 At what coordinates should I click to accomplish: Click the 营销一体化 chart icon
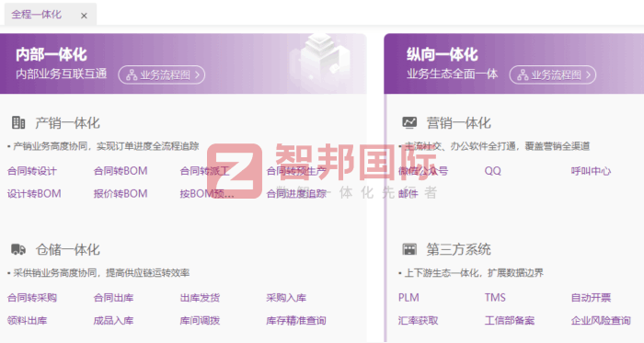tap(409, 122)
